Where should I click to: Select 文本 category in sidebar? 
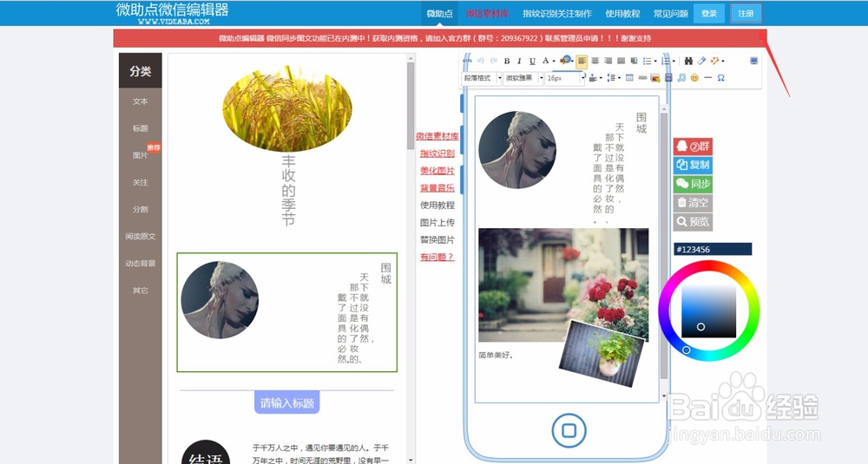coord(140,101)
